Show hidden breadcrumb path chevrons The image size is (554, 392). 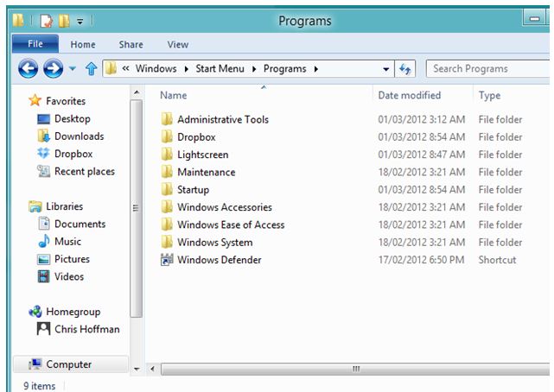pos(125,68)
